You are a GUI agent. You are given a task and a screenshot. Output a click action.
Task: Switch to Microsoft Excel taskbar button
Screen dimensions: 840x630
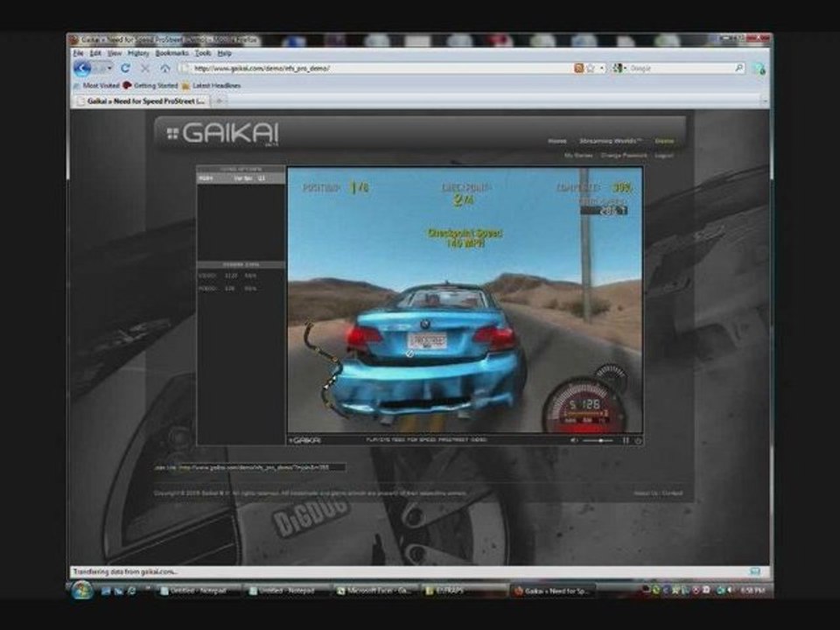tap(375, 591)
